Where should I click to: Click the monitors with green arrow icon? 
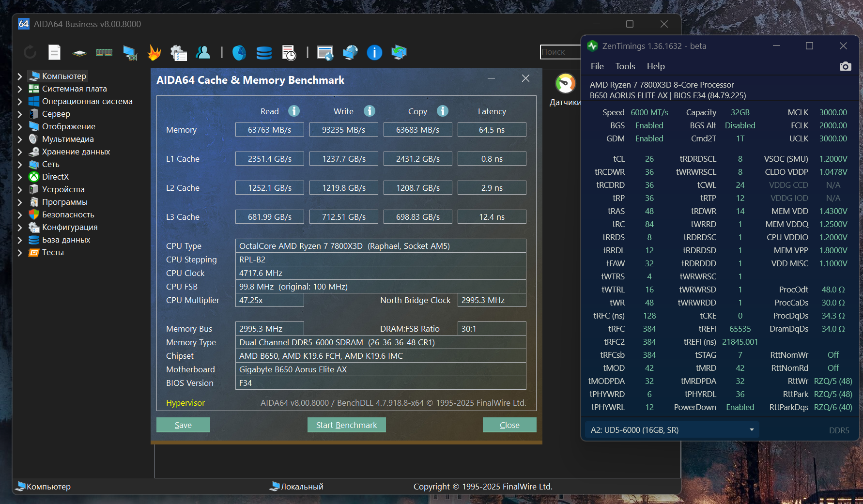coord(399,52)
